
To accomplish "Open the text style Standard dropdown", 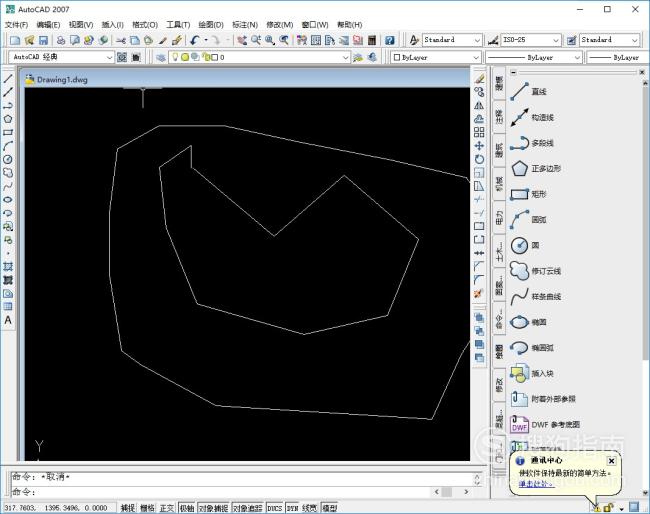I will coord(477,40).
